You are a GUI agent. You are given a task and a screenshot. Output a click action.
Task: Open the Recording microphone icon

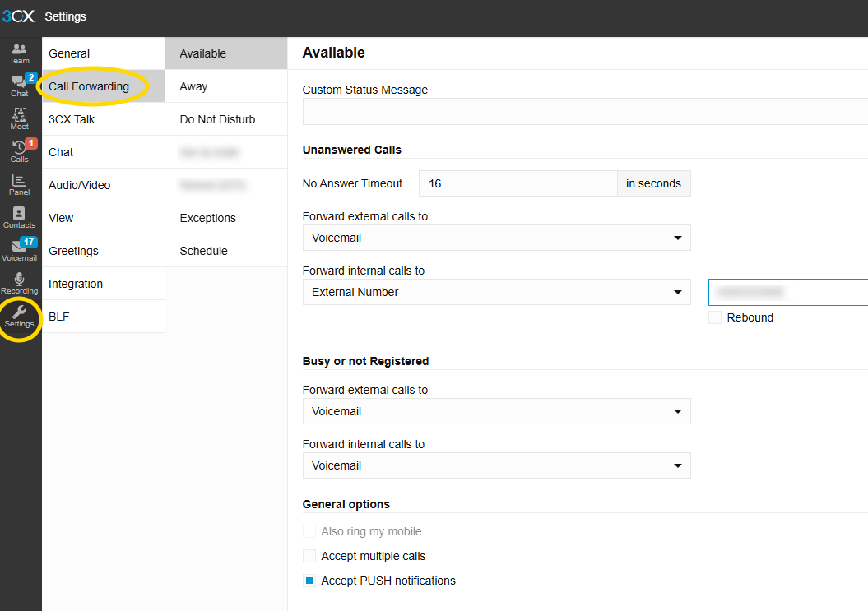(x=20, y=284)
